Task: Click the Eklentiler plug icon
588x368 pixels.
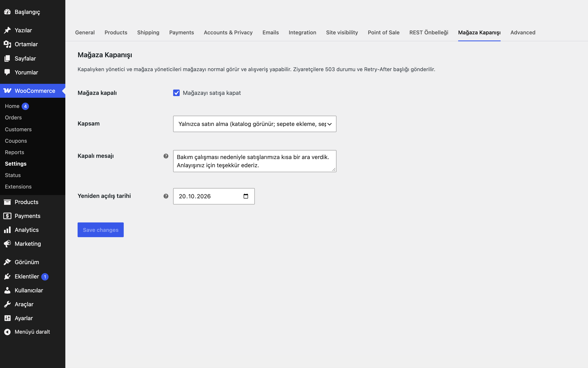Action: [x=7, y=276]
